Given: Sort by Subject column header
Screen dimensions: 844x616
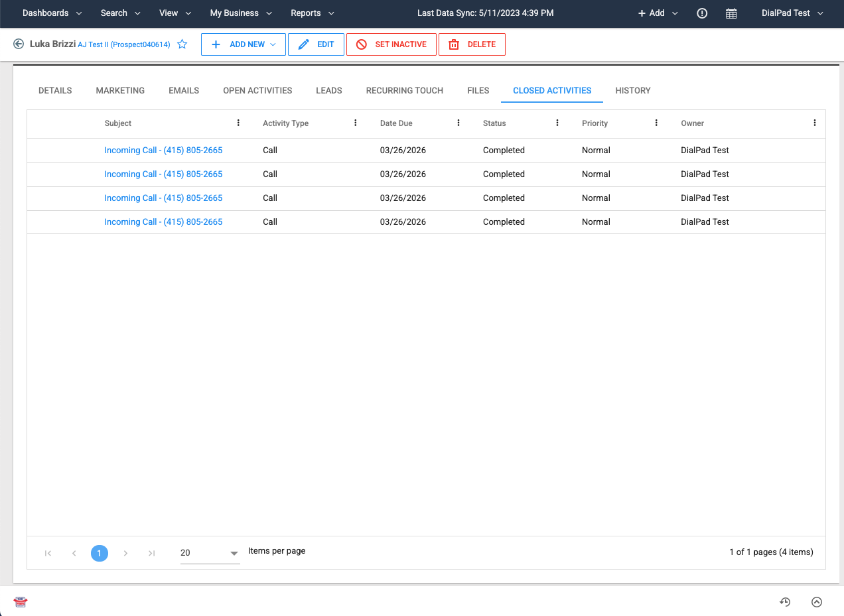Looking at the screenshot, I should [118, 123].
